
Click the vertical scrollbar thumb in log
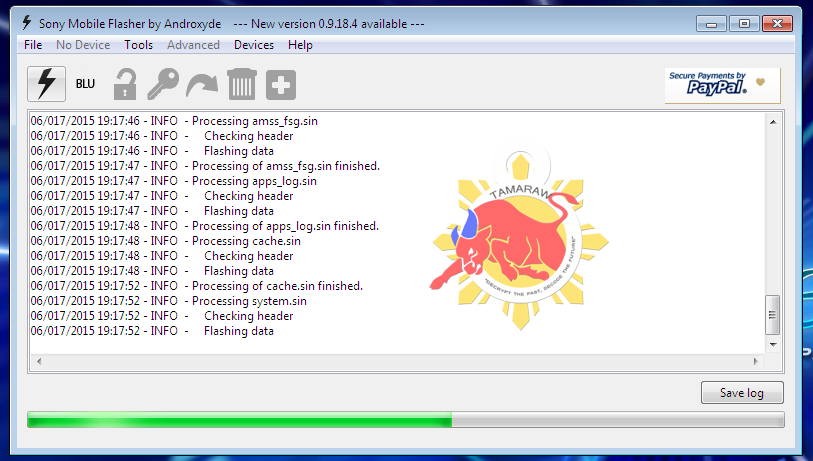tap(773, 315)
